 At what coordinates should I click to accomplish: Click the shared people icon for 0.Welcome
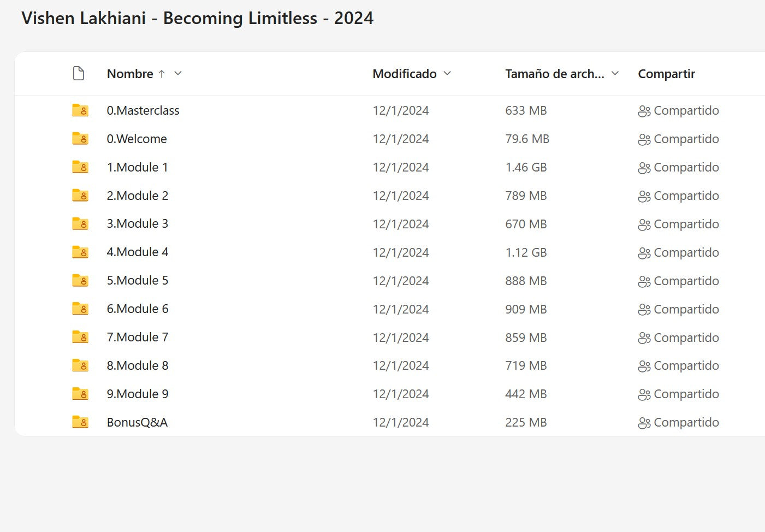[644, 139]
